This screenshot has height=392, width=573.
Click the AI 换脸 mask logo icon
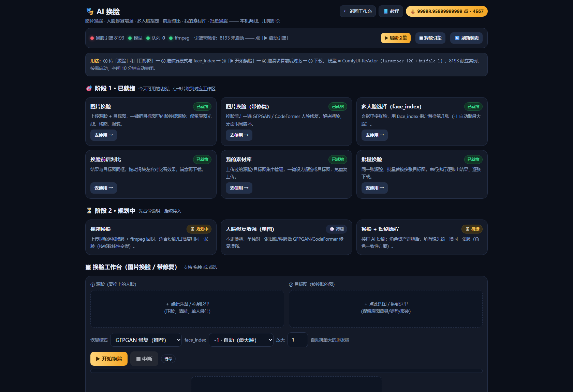90,12
